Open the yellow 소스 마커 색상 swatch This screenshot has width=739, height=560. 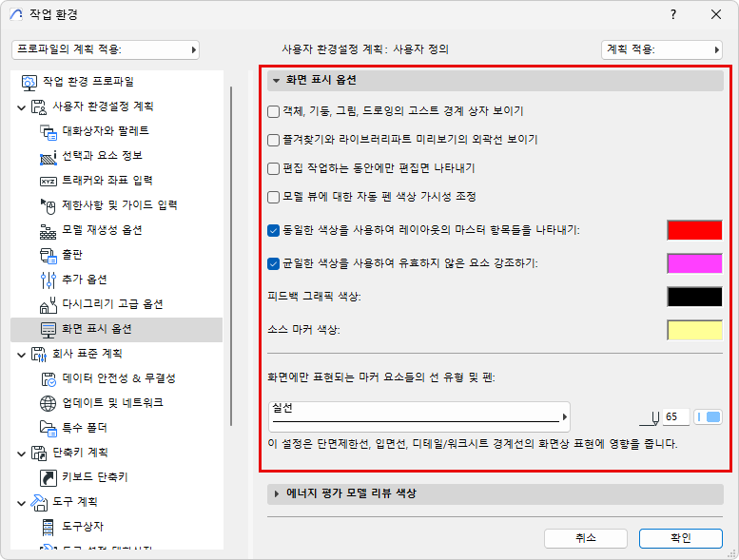point(694,330)
